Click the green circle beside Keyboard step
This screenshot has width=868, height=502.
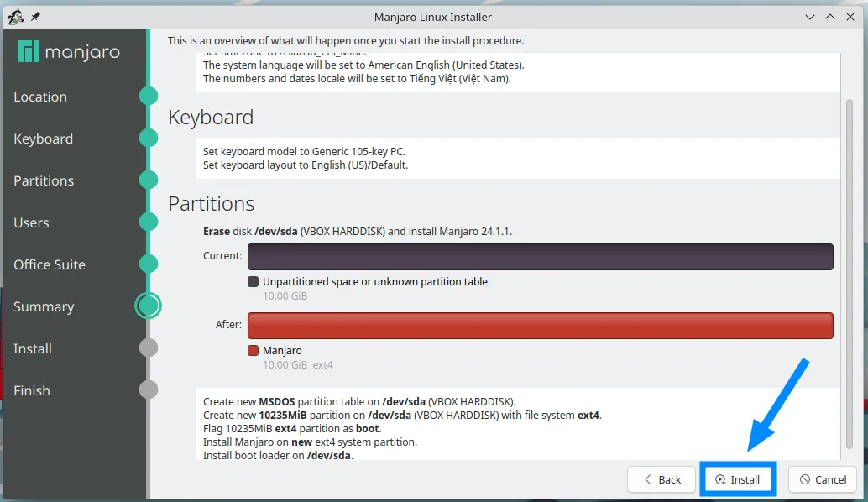tap(149, 138)
